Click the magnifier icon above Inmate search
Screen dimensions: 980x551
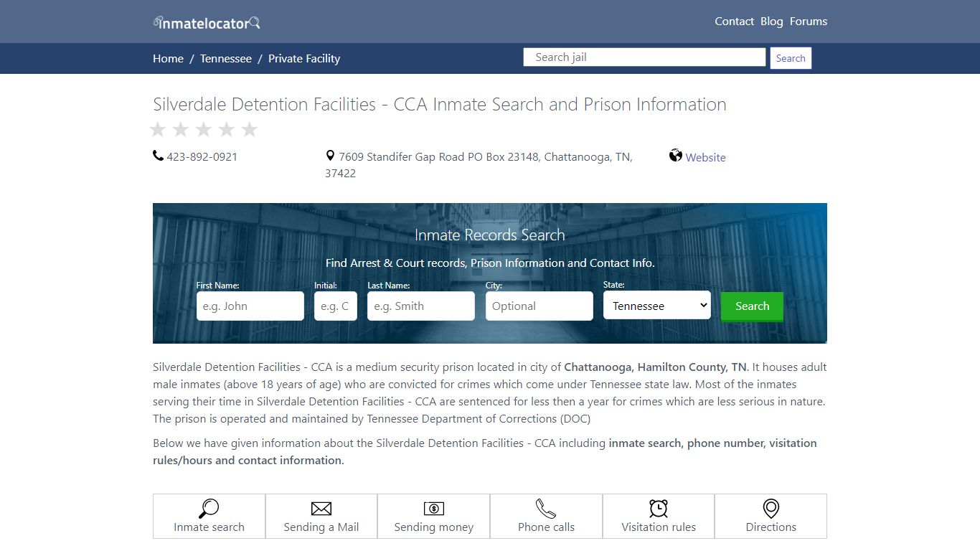pos(209,509)
